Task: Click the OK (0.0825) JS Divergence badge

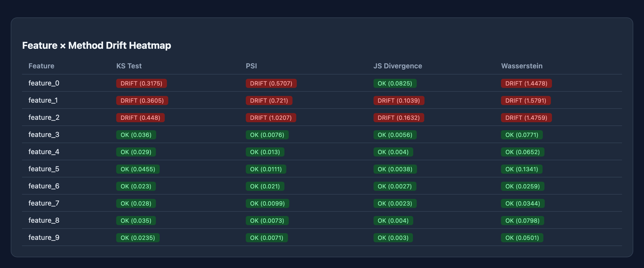Action: 395,83
